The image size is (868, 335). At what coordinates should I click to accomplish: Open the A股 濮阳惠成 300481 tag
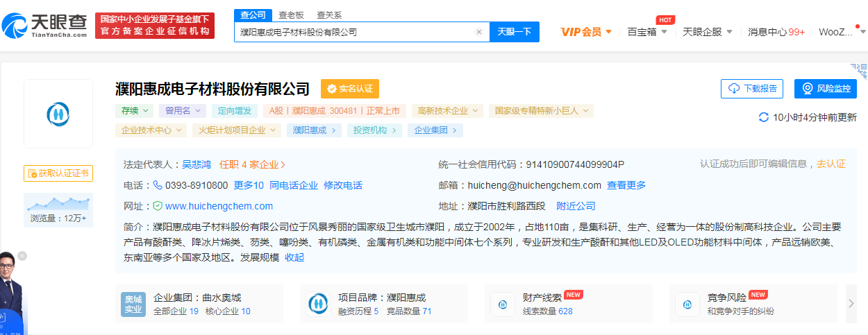pyautogui.click(x=335, y=110)
